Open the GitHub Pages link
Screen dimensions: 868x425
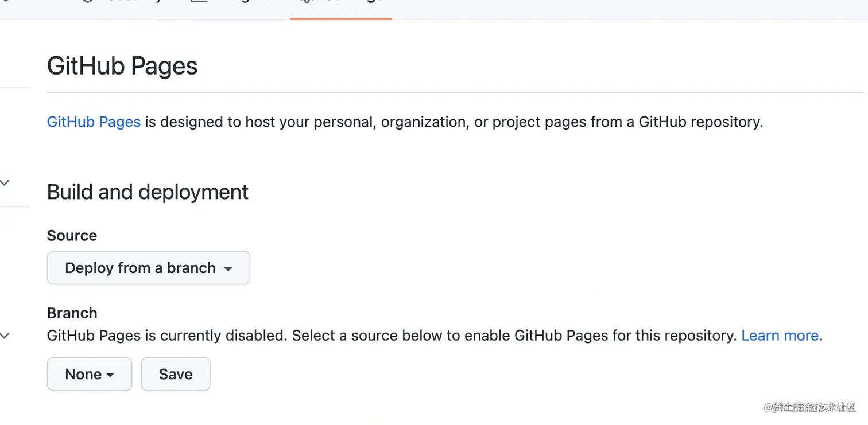pos(93,122)
